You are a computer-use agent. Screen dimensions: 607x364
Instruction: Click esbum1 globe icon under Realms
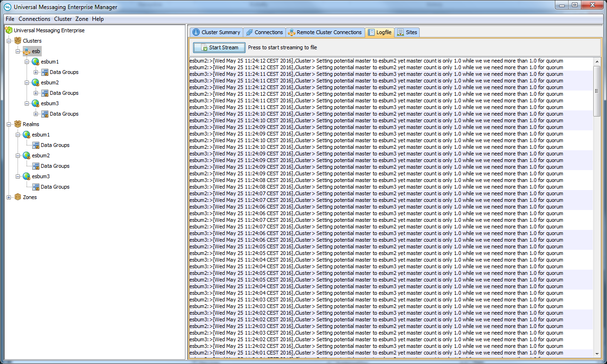[x=27, y=135]
